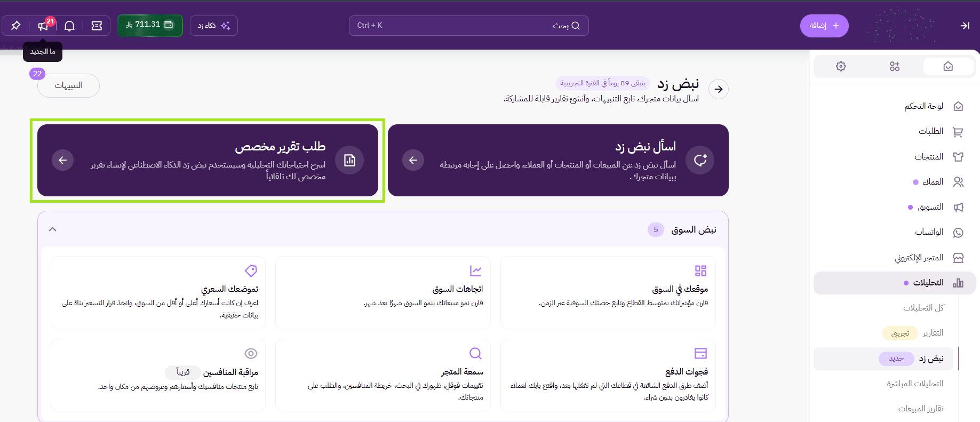Click the trial period badge يتبقى 89 يوماً
The width and height of the screenshot is (980, 422).
[603, 83]
